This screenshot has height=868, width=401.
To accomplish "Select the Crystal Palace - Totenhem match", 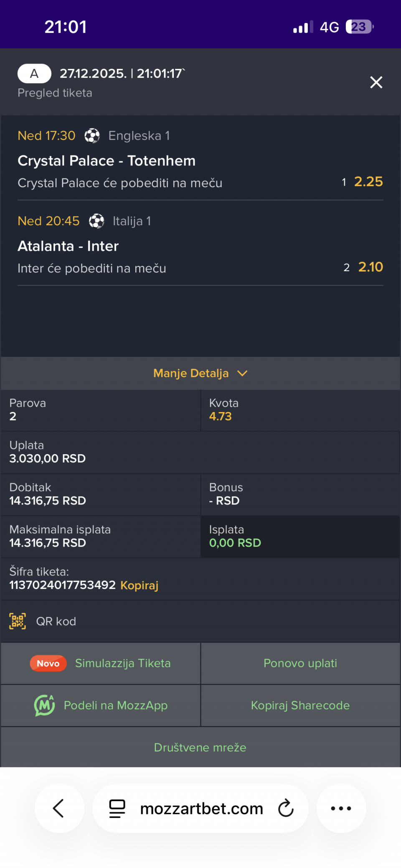I will (107, 161).
